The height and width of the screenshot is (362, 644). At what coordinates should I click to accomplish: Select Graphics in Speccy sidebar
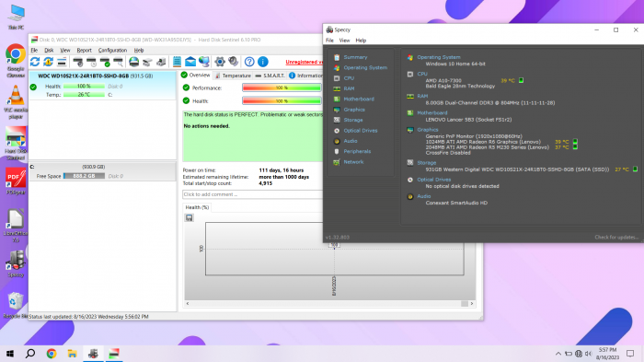pos(354,110)
